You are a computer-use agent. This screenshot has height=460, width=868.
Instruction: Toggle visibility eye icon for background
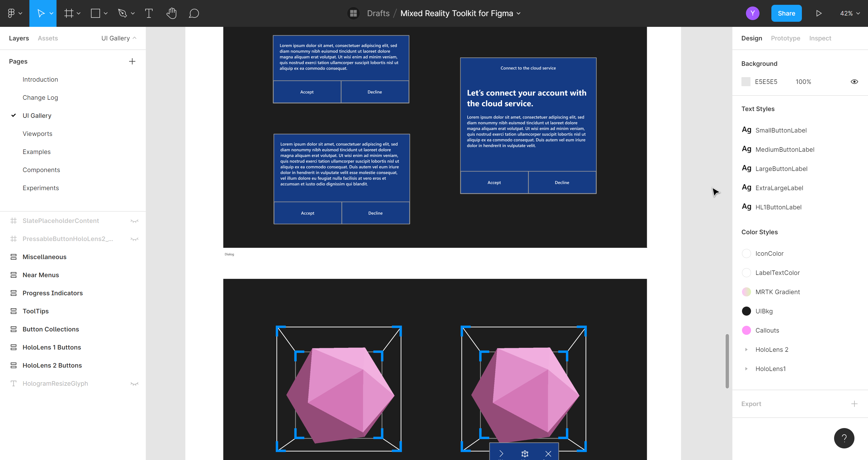pyautogui.click(x=855, y=82)
